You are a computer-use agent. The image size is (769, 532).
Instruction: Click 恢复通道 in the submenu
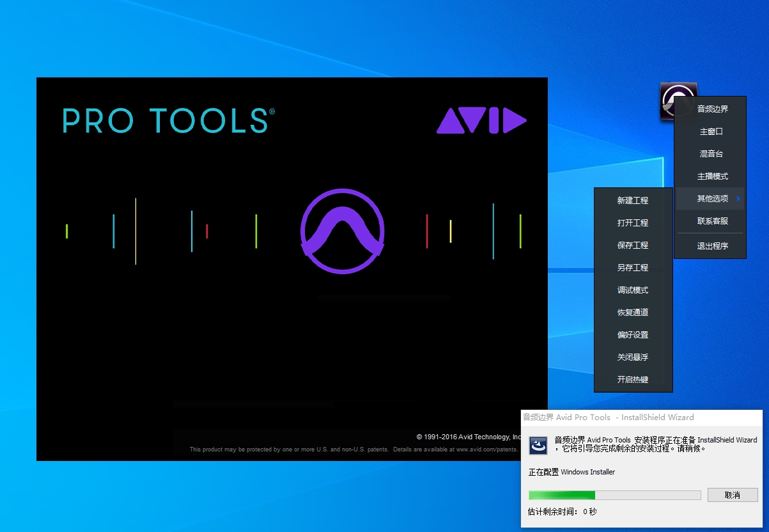coord(633,312)
